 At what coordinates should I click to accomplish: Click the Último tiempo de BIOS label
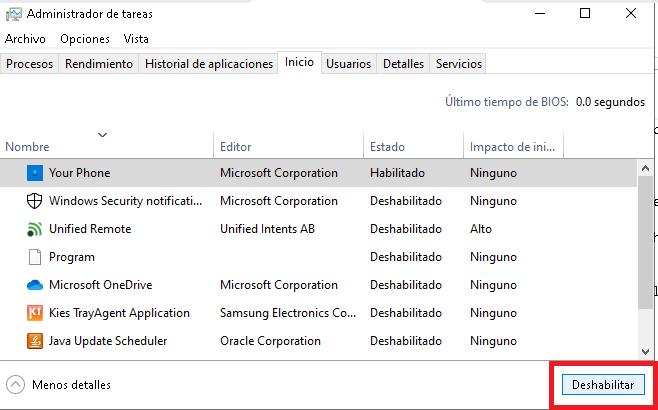tap(507, 102)
